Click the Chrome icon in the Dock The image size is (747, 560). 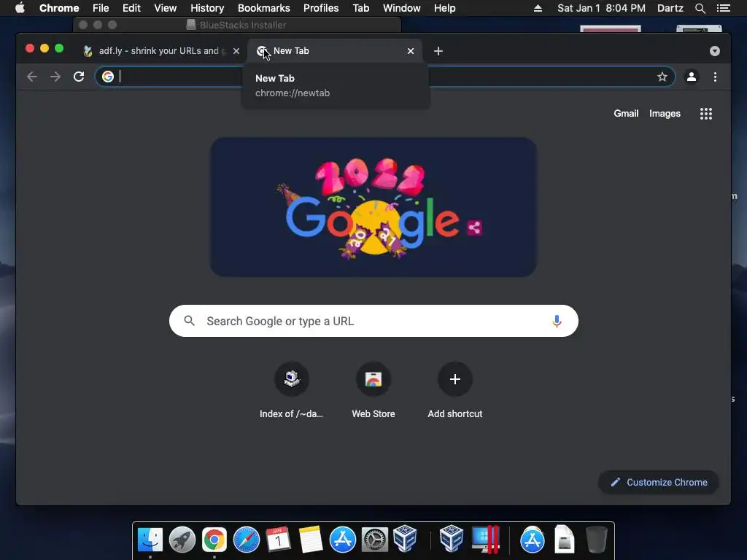click(214, 540)
